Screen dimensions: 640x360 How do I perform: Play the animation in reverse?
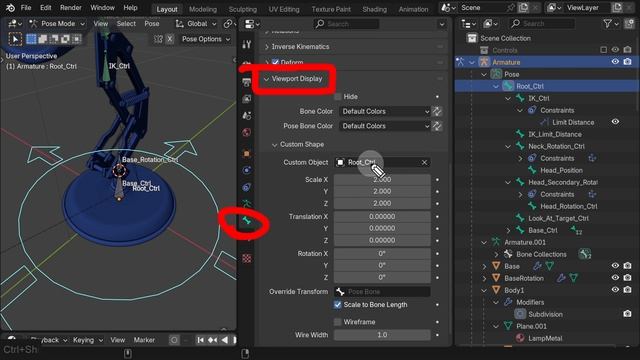click(x=224, y=340)
